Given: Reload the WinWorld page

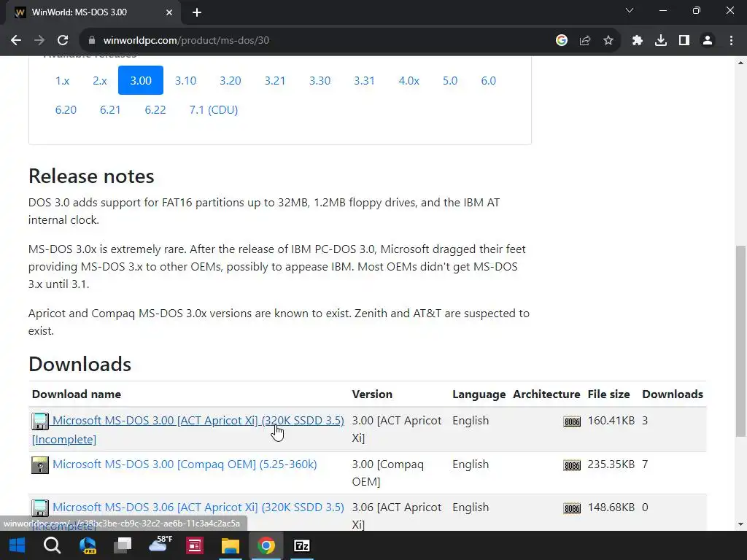Looking at the screenshot, I should (63, 41).
